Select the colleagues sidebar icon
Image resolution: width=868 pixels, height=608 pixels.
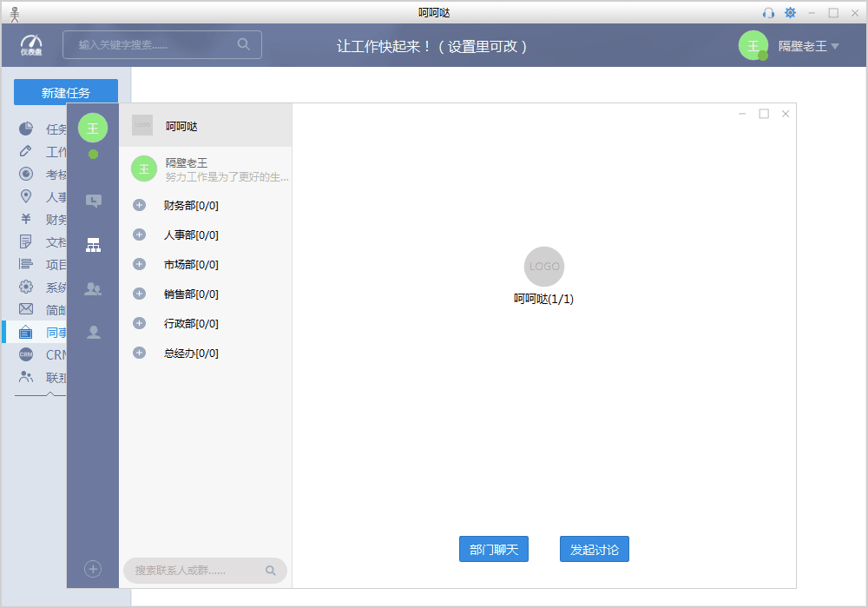pos(25,332)
